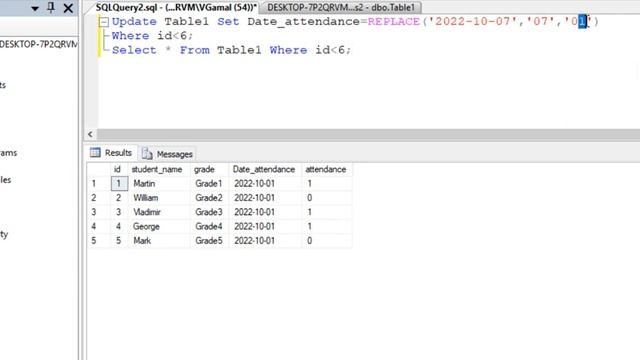Select the grade column header
Viewport: 640px width, 360px height.
tap(210, 169)
